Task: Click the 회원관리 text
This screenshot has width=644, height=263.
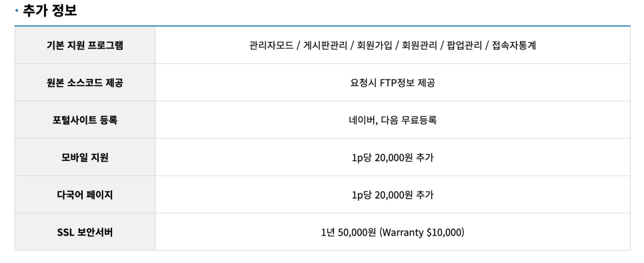Action: [419, 45]
